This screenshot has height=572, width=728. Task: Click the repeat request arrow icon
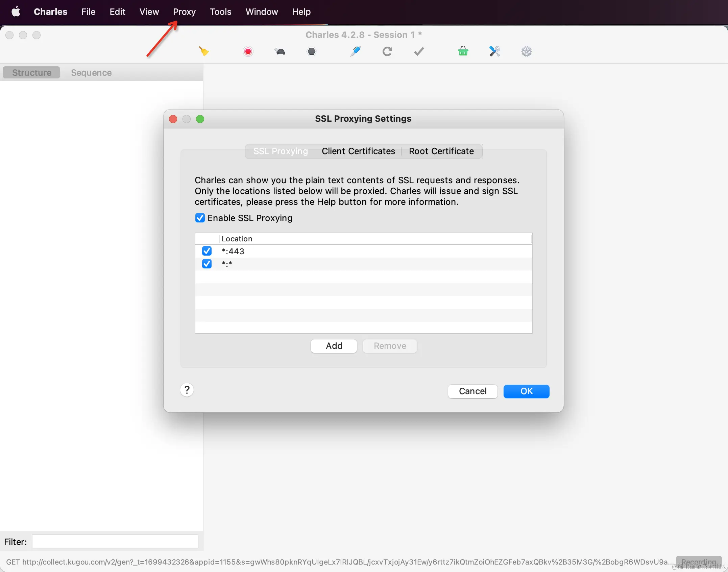pos(387,51)
